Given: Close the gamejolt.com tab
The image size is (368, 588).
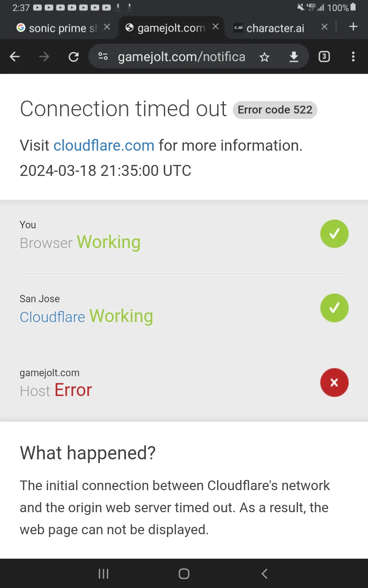Looking at the screenshot, I should coord(215,27).
